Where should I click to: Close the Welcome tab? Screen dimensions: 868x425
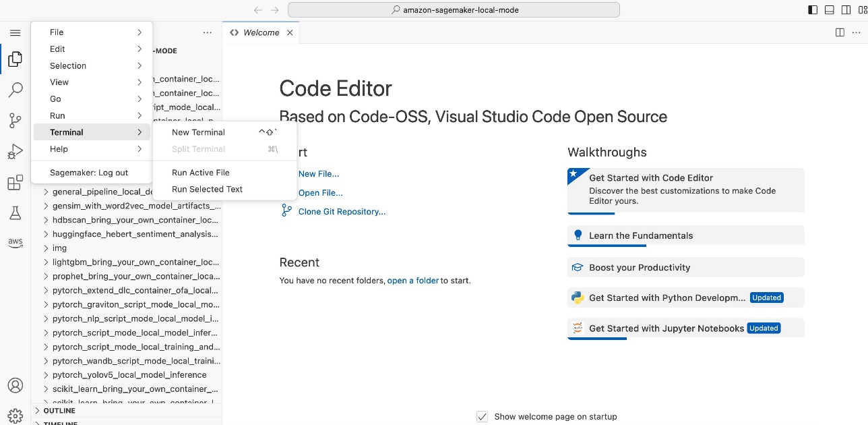click(x=290, y=32)
